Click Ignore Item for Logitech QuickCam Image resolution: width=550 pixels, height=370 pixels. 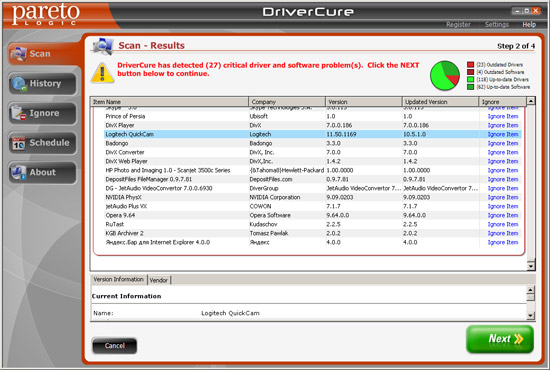[503, 134]
